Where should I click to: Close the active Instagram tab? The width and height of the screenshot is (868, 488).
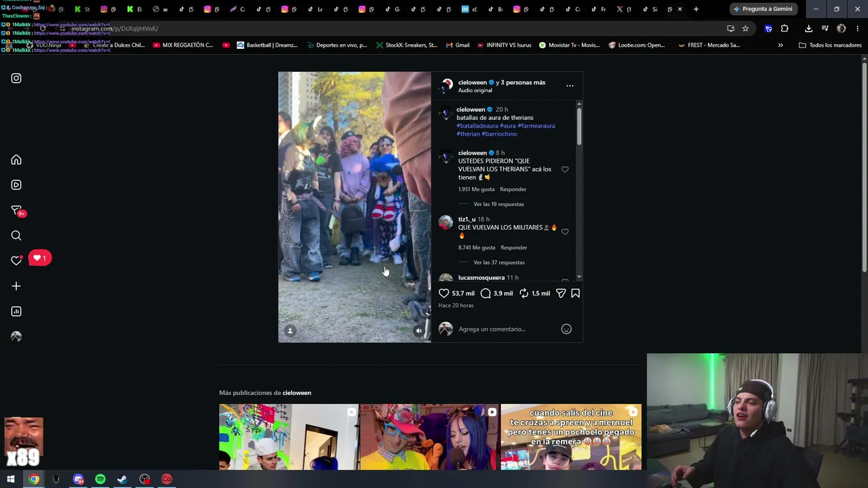click(679, 9)
